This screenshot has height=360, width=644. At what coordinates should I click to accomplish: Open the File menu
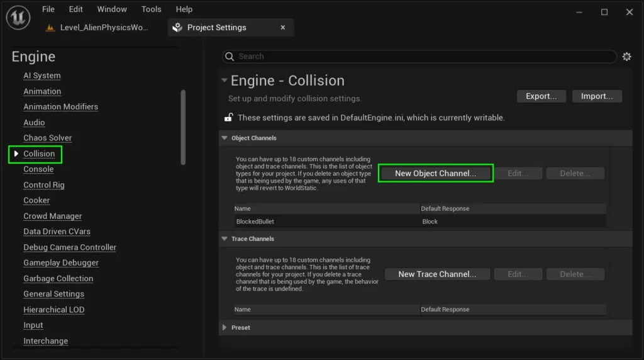[48, 9]
